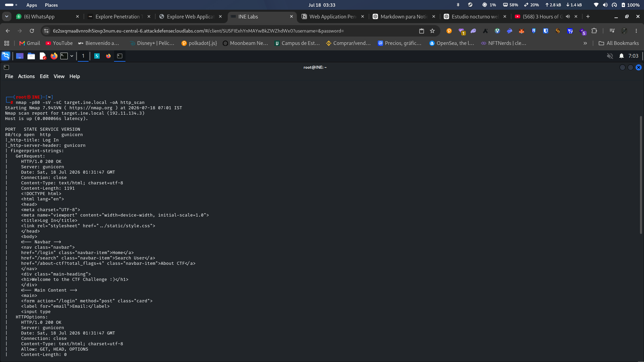Screen dimensions: 644x362
Task: Open the bookmarks apps grid button
Action: [7, 43]
